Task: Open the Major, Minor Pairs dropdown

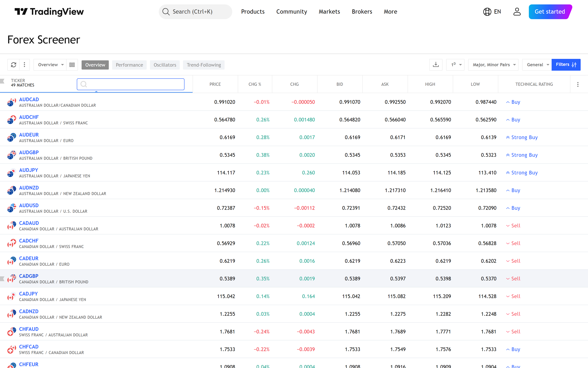Action: pos(493,65)
